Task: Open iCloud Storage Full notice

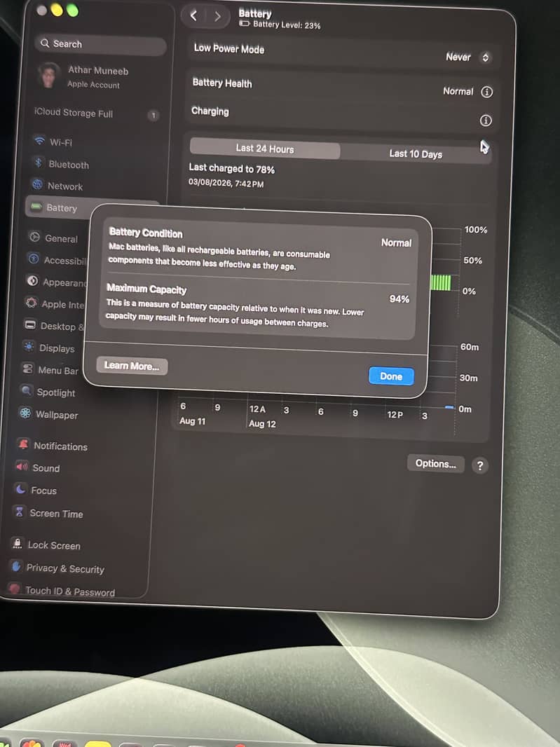Action: tap(74, 113)
